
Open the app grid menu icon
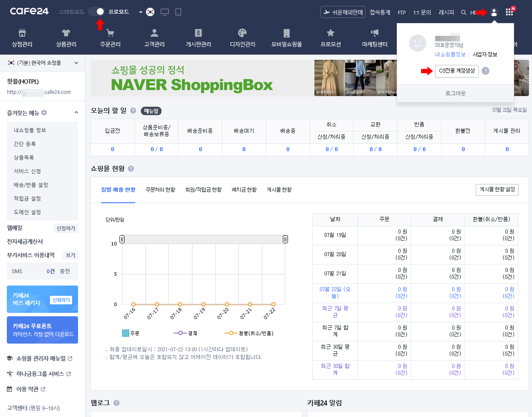coord(509,12)
